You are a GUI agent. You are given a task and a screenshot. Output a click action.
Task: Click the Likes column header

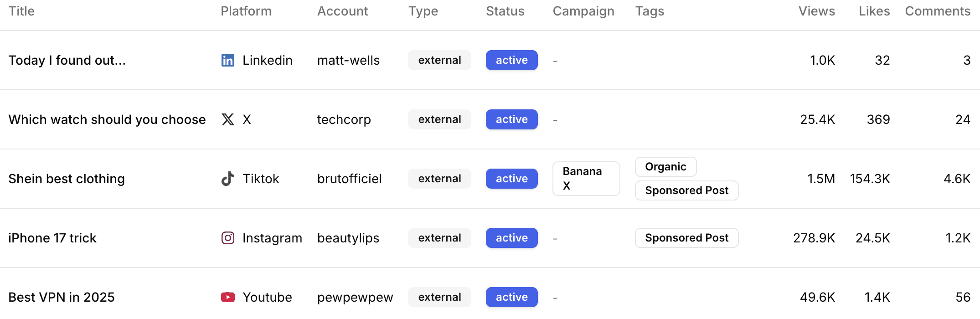coord(873,11)
